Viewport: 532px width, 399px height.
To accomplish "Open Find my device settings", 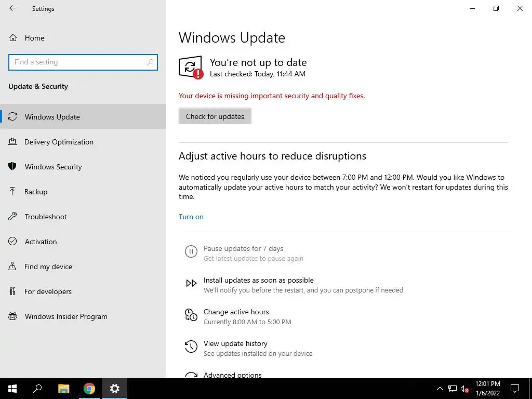I will [x=83, y=267].
